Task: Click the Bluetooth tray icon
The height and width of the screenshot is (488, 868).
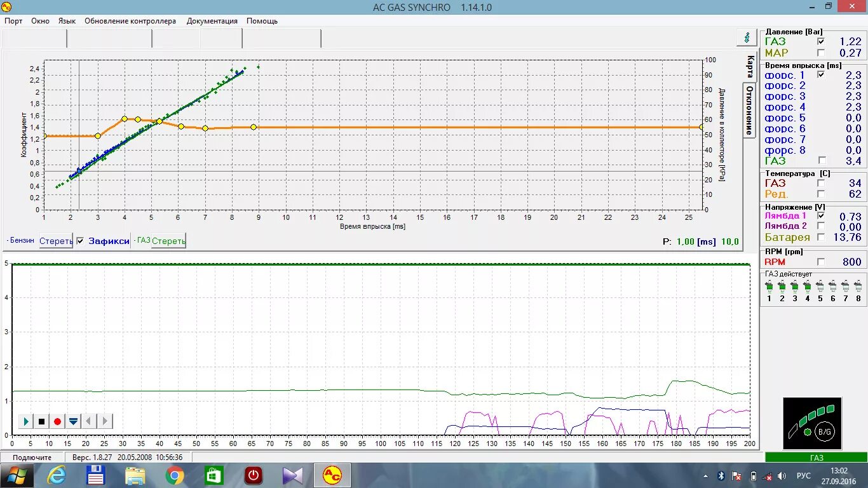Action: pos(721,475)
